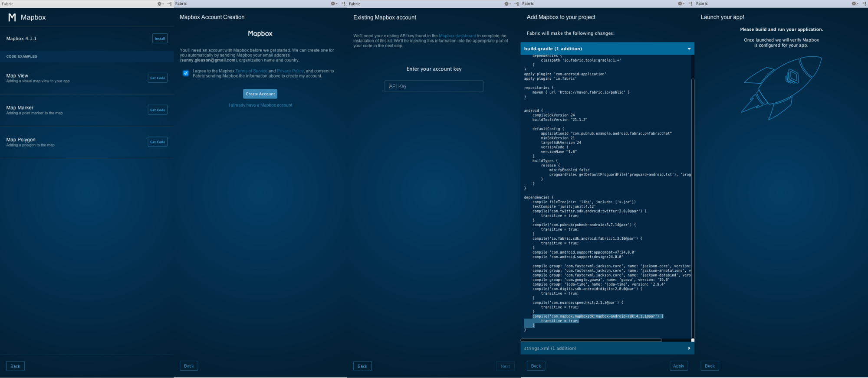The height and width of the screenshot is (378, 868).
Task: Click the gear icon above the Mapbox logo panel
Action: (159, 3)
